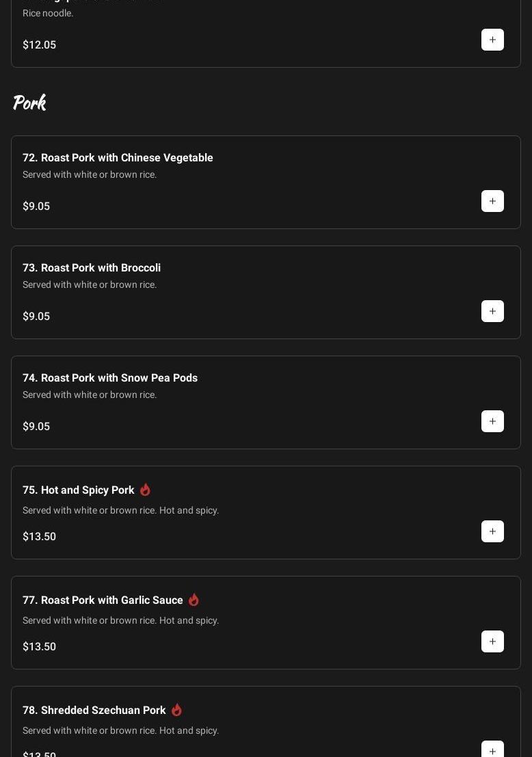The image size is (532, 757).
Task: Add the $12.05 rice noodle item
Action: 492,40
